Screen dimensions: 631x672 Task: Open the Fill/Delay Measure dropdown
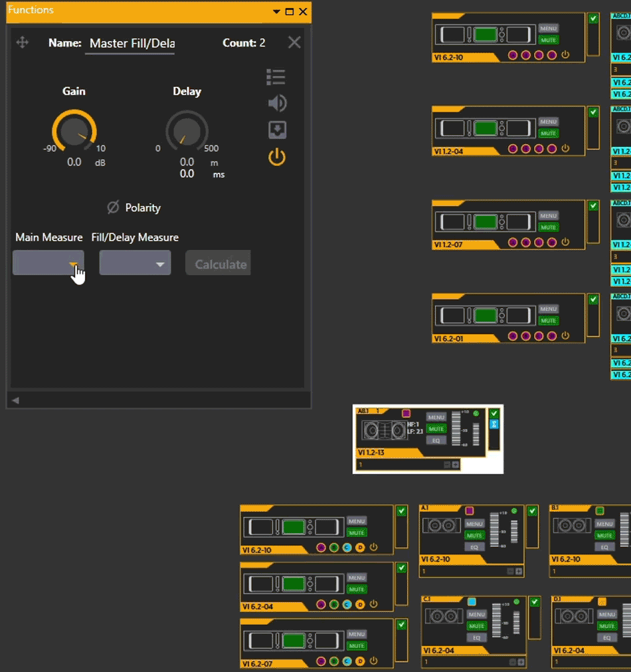135,263
